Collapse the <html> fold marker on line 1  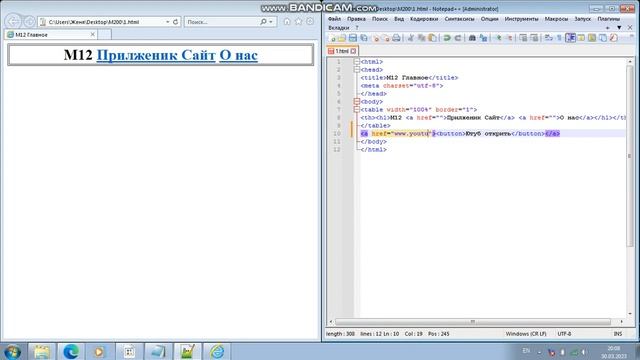[x=357, y=62]
